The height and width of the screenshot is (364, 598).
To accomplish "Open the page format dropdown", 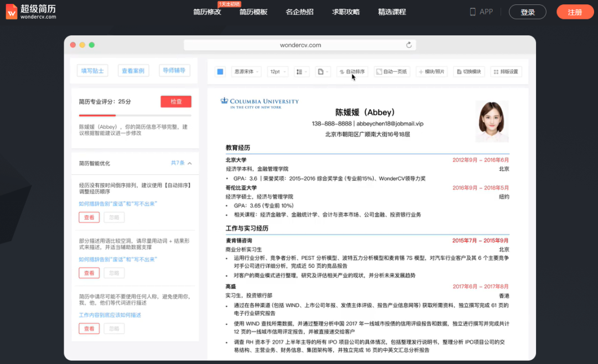I will click(323, 72).
